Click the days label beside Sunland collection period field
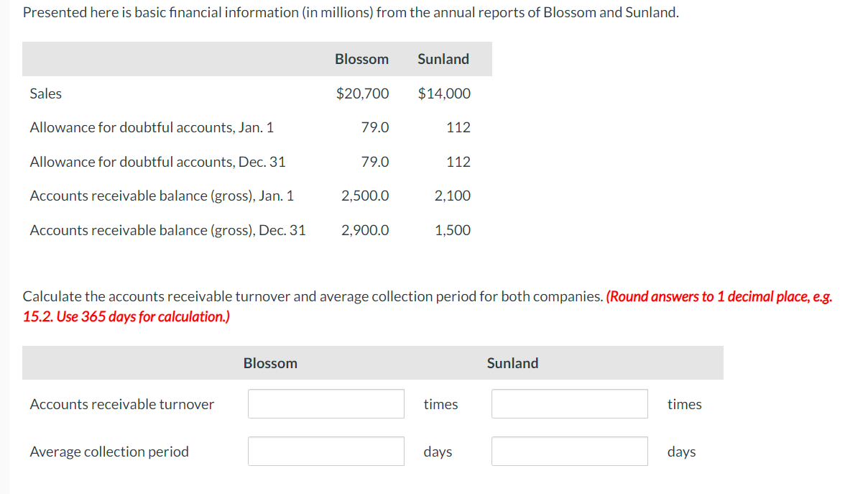Screen dimensions: 868x494 click(681, 452)
